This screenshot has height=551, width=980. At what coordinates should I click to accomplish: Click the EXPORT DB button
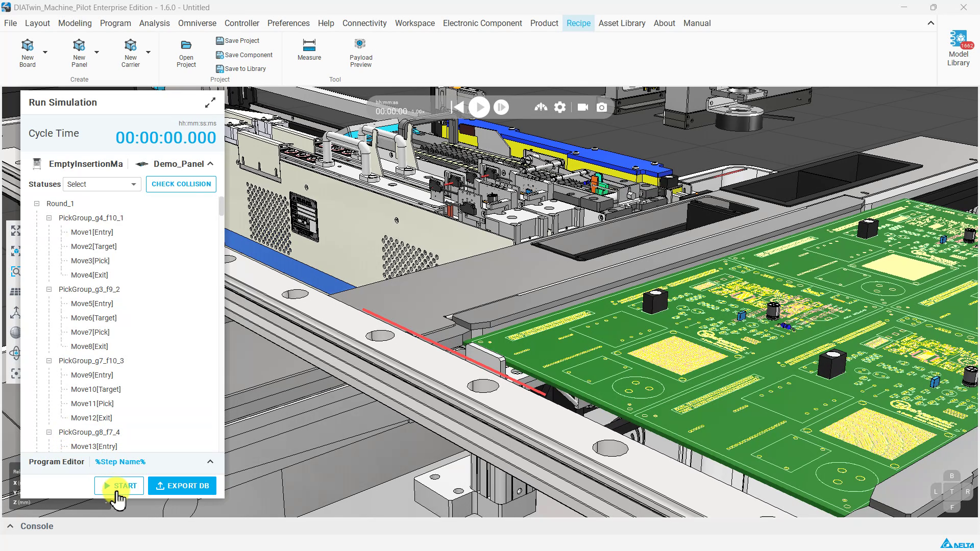pos(182,486)
